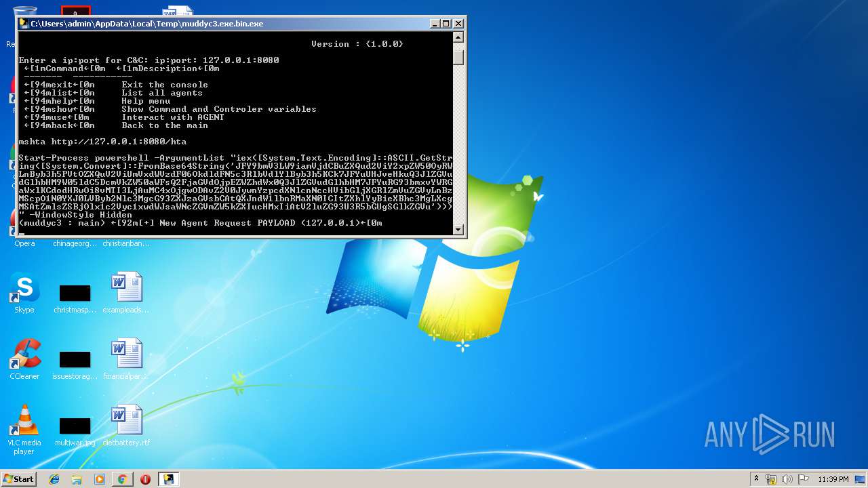Click the 'Enter a ip:port for C&C' line
Screen dimensions: 868x488
tap(149, 60)
